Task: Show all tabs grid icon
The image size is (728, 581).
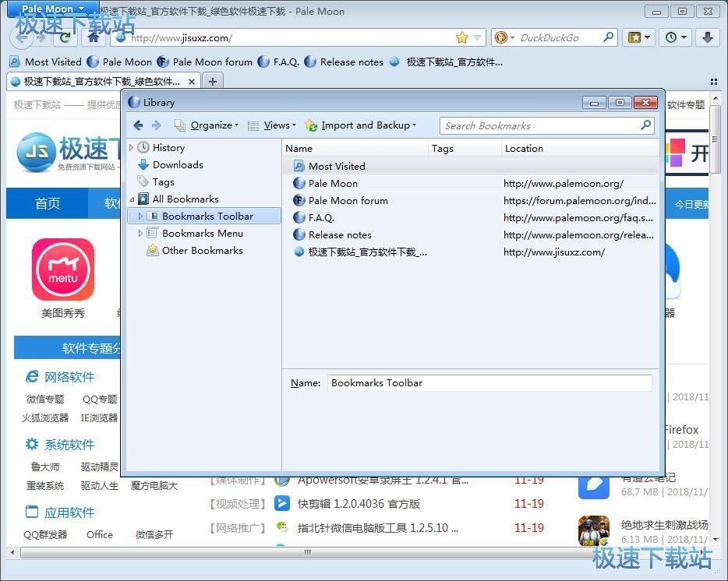Action: point(714,82)
